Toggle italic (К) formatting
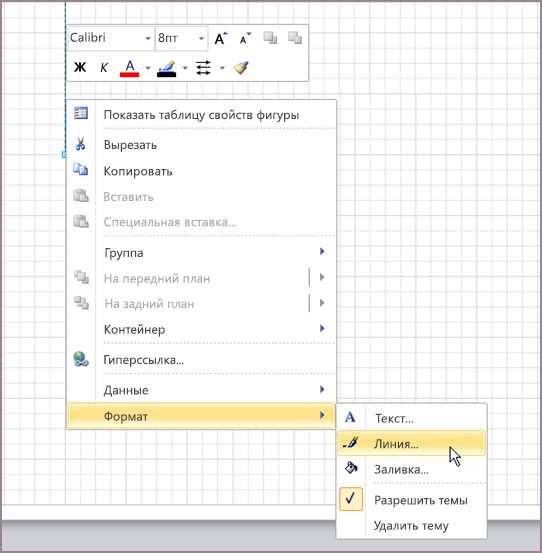The height and width of the screenshot is (553, 542). (x=104, y=67)
